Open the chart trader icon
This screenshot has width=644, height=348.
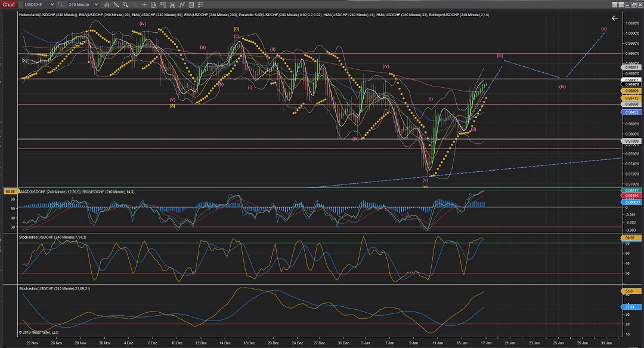click(163, 5)
